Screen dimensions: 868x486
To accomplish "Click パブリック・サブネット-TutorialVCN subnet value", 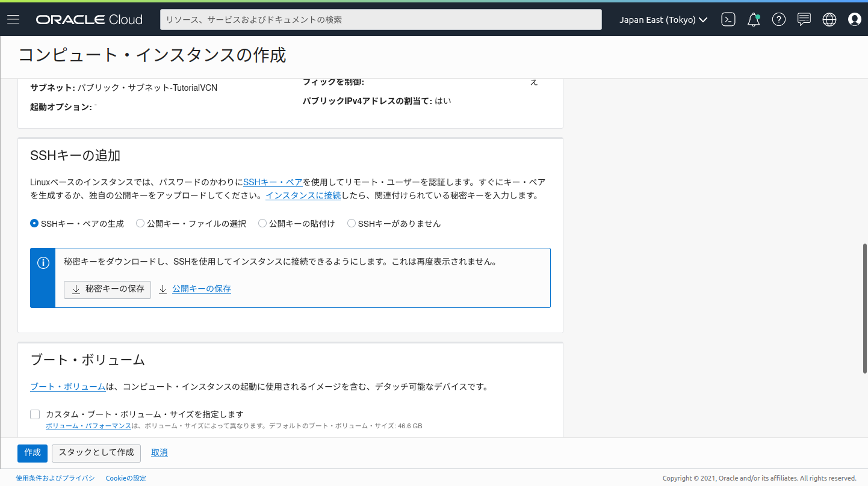I will pyautogui.click(x=147, y=88).
